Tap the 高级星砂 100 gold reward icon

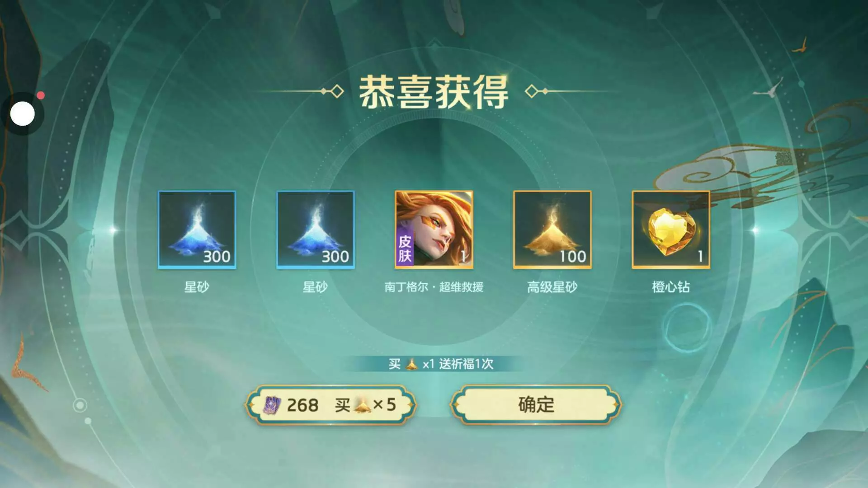tap(552, 230)
